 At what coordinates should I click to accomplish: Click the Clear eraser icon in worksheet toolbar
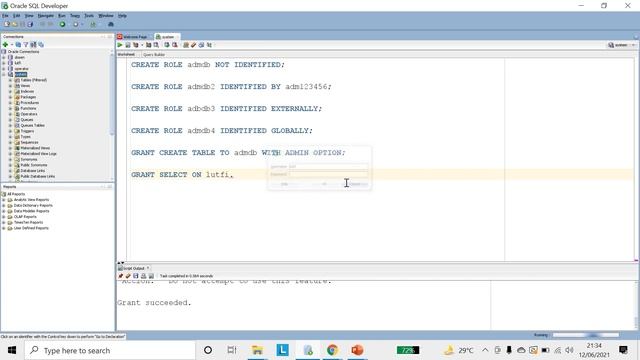coord(193,45)
